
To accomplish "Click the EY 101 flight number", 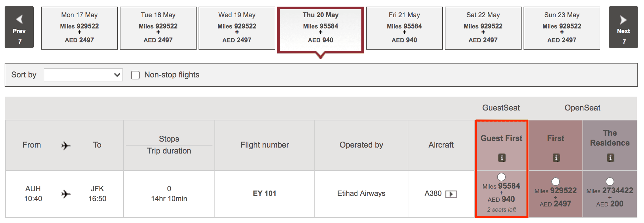I will click(264, 194).
